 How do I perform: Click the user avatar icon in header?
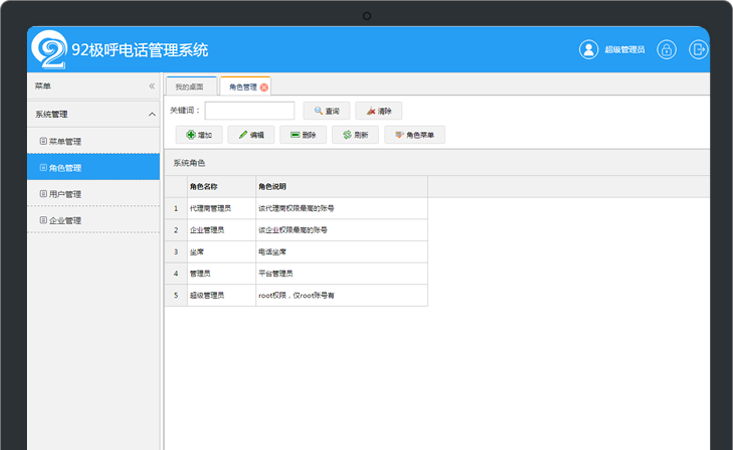pyautogui.click(x=589, y=49)
